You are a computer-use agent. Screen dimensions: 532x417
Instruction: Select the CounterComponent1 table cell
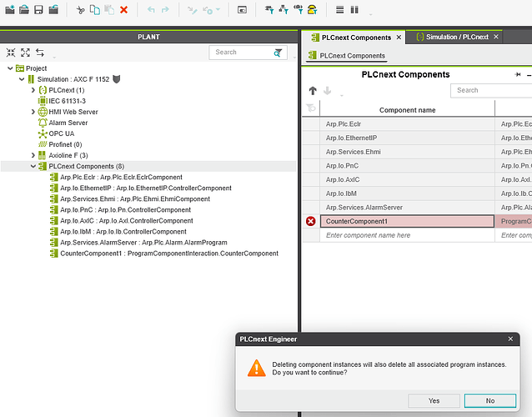pyautogui.click(x=407, y=221)
